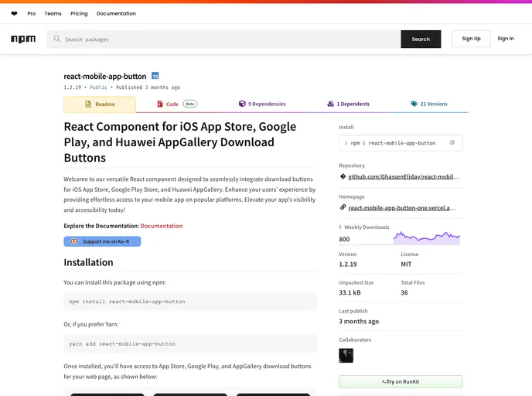The width and height of the screenshot is (532, 396).
Task: Click the 'Installation' heading
Action: pyautogui.click(x=89, y=262)
